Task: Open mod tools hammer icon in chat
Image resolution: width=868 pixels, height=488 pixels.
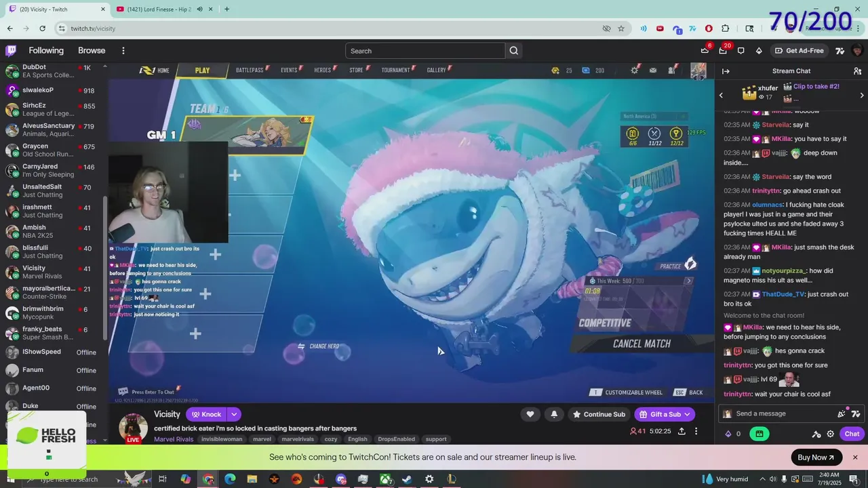Action: pyautogui.click(x=816, y=434)
